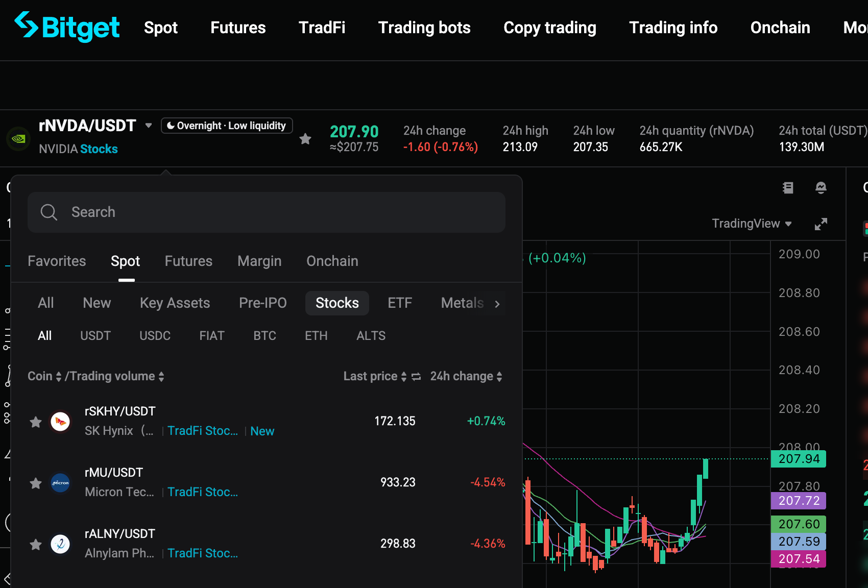Filter pairs by USDC quote

(x=155, y=336)
